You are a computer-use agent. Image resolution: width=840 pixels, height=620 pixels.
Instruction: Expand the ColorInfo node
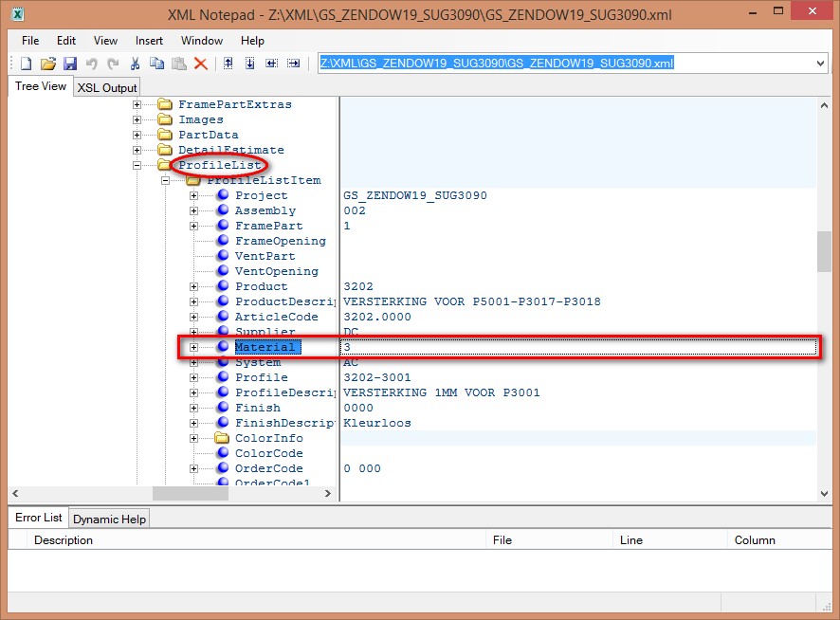pyautogui.click(x=194, y=438)
